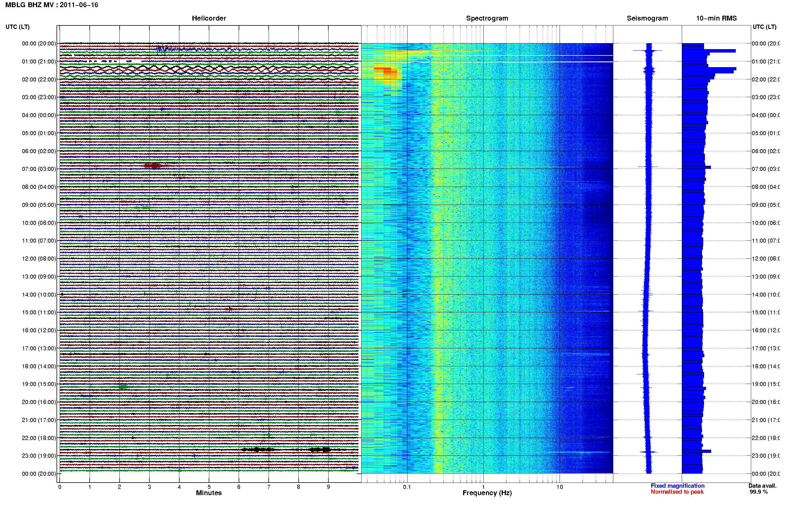This screenshot has width=812, height=508.
Task: Select left-axis time label '14:00 (10:00)'
Action: point(39,295)
